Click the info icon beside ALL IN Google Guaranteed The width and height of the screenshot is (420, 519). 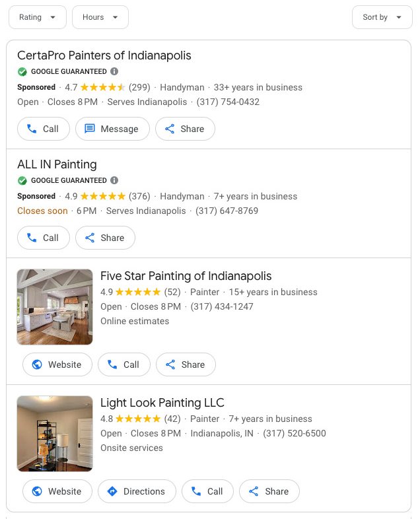coord(114,180)
